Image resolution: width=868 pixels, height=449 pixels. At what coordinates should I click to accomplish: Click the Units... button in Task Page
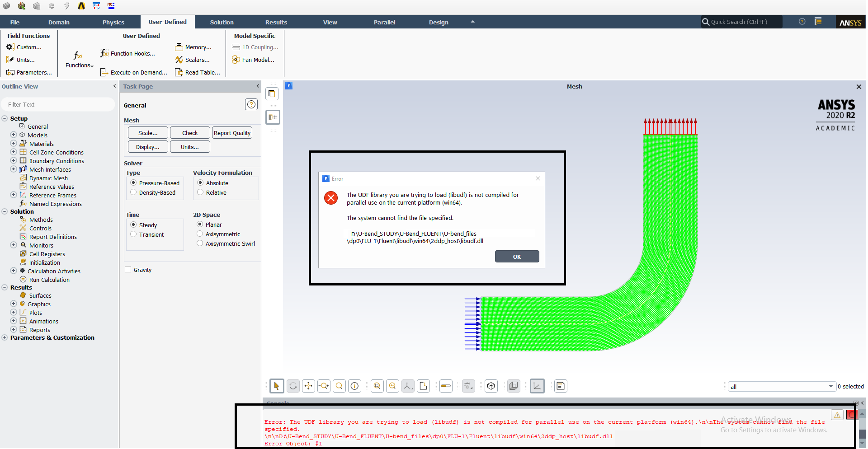(x=190, y=147)
